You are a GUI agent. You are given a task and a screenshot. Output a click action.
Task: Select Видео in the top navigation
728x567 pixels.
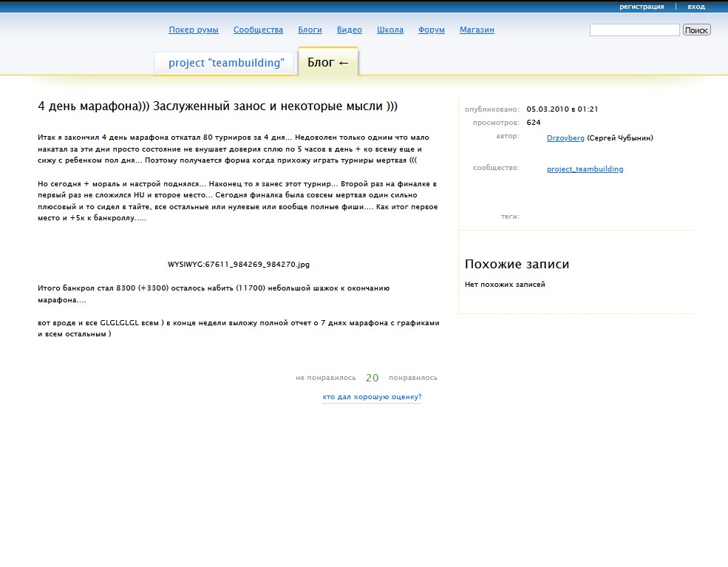tap(349, 30)
